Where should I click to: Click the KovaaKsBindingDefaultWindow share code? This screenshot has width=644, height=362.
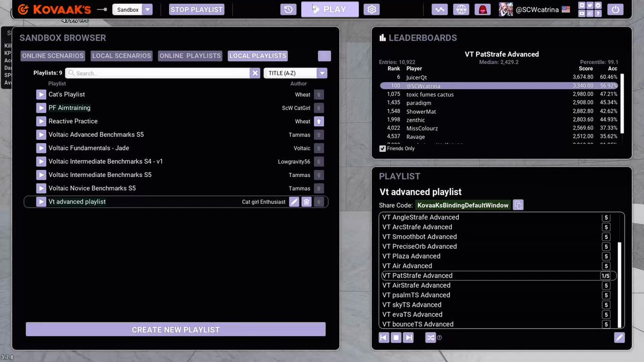[x=463, y=205]
